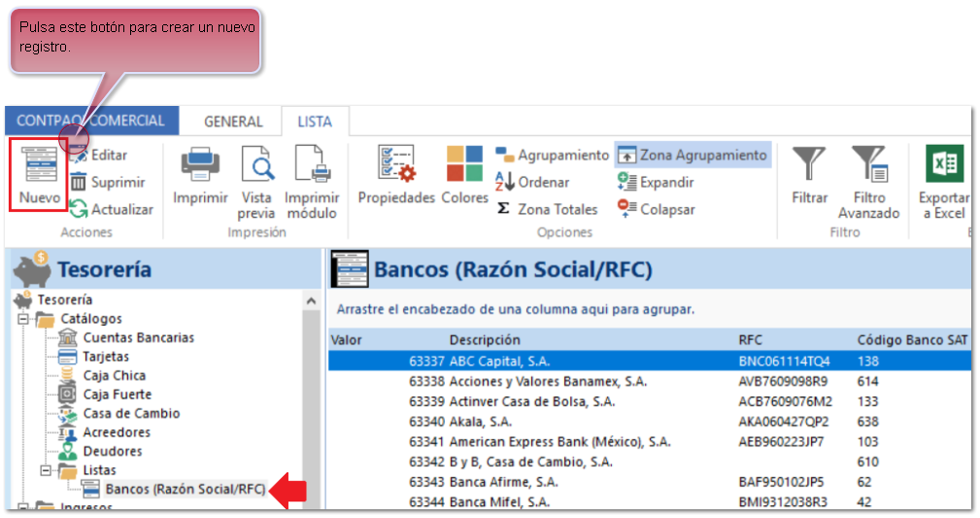
Task: Click the tree panel scroll-up arrow
Action: [311, 301]
